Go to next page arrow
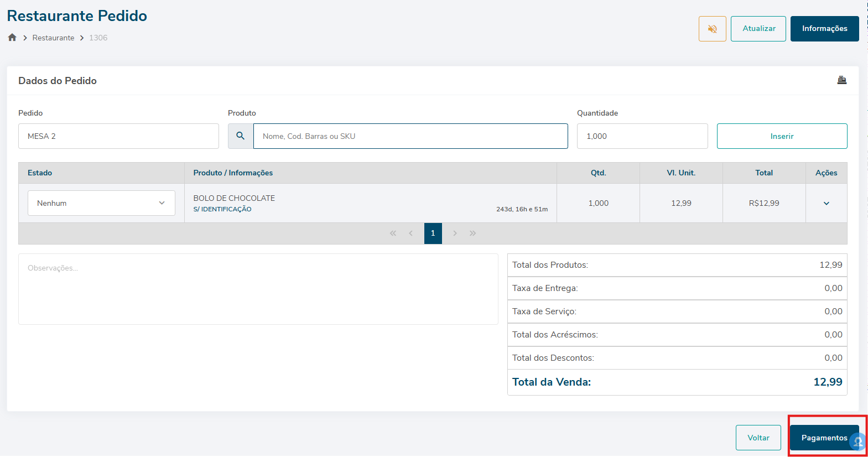 point(455,233)
